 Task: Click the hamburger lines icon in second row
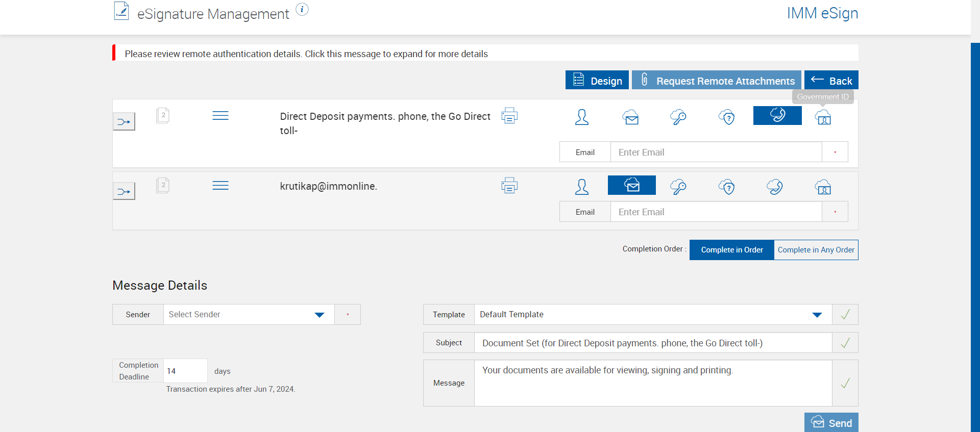point(220,186)
